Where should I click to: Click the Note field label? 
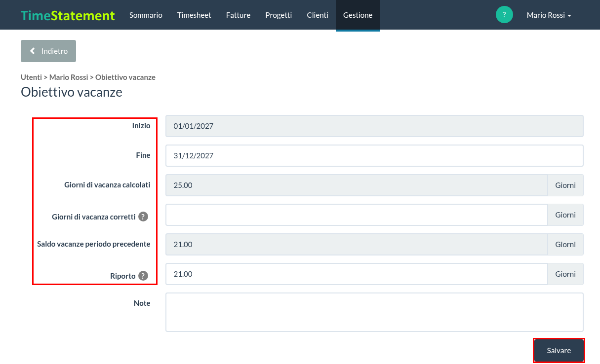coord(142,303)
